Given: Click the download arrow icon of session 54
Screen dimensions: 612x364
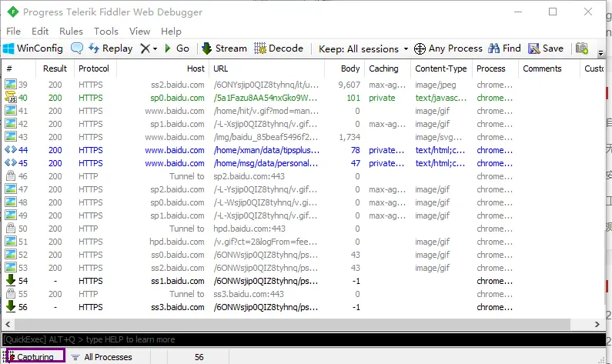Looking at the screenshot, I should coord(11,280).
